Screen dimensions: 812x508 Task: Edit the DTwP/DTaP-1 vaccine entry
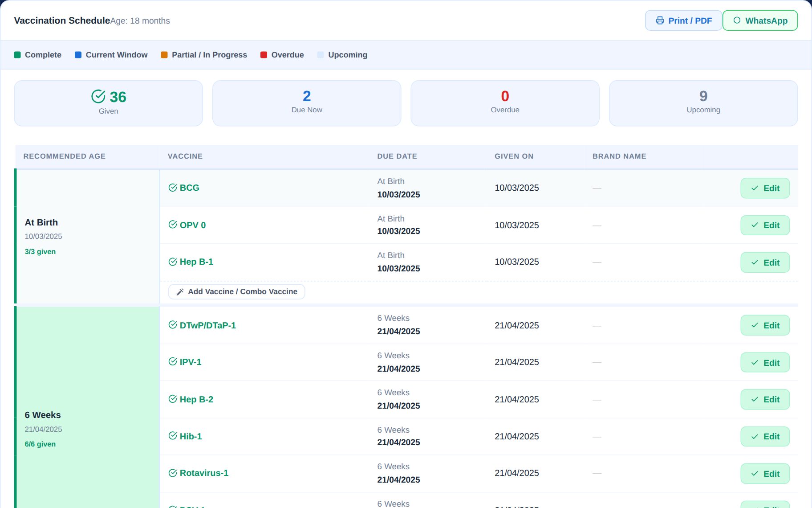765,325
